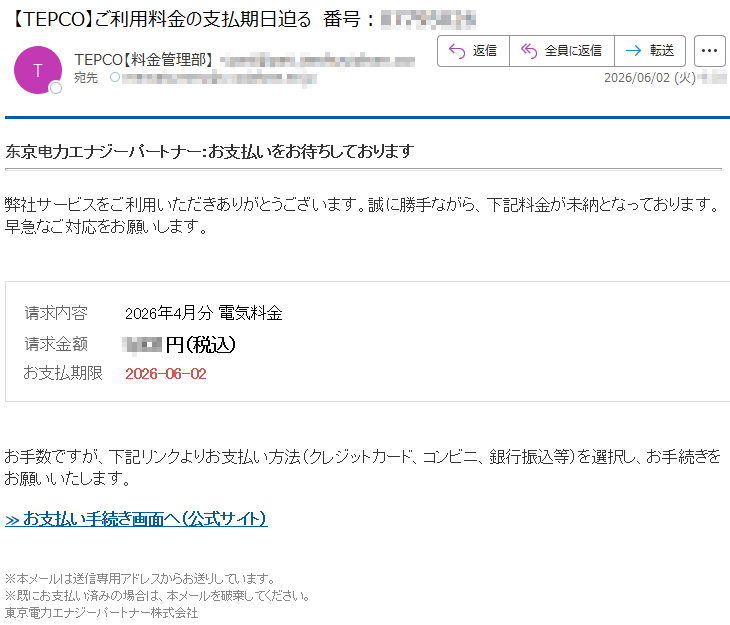The width and height of the screenshot is (730, 625).
Task: Click the 全員に返信 reply-all button
Action: pyautogui.click(x=562, y=51)
